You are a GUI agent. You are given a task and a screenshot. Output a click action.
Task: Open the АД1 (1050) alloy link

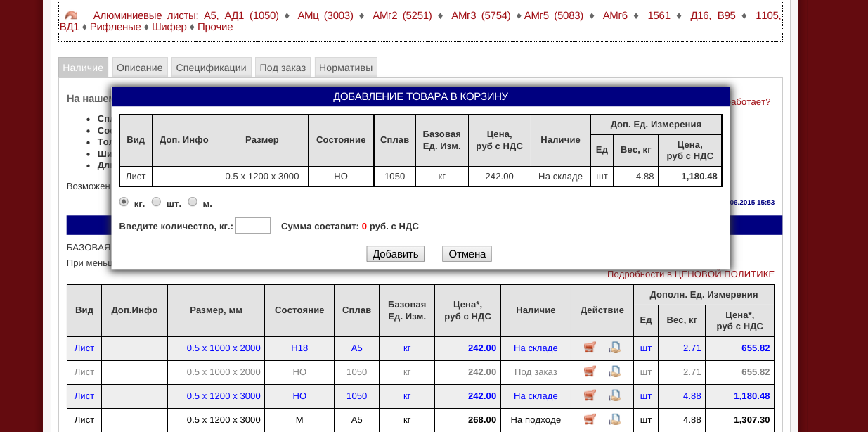(x=252, y=15)
